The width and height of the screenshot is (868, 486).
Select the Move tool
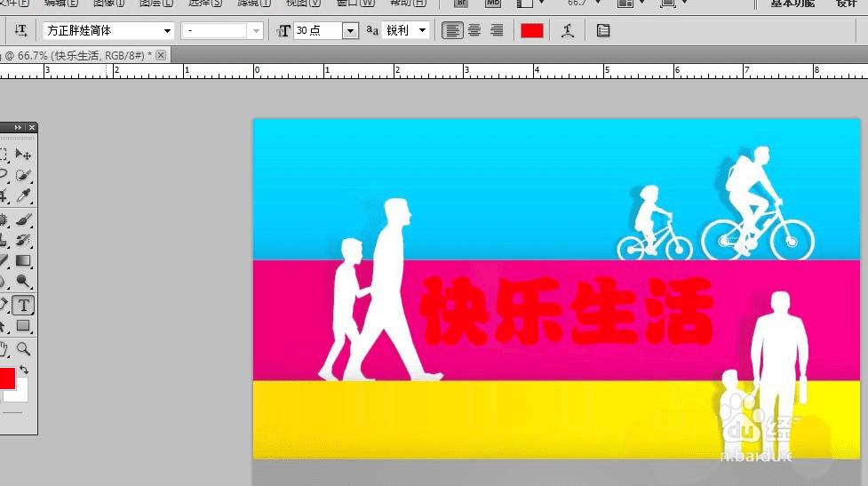23,155
